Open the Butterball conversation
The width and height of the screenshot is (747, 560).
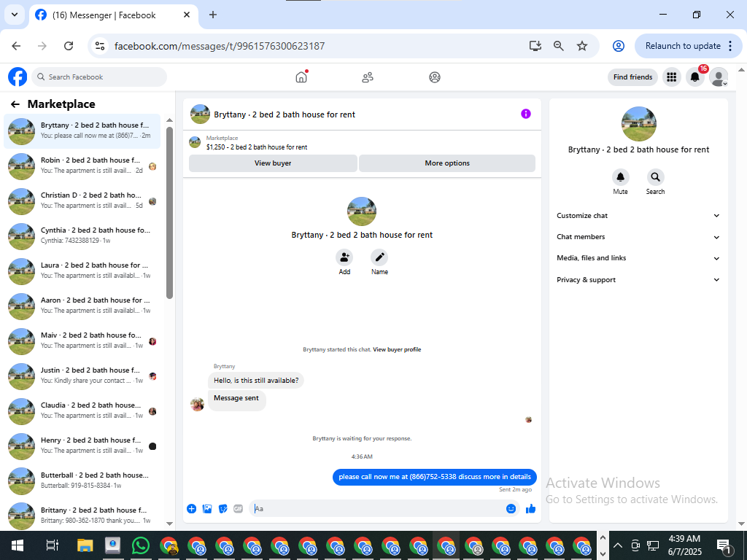(82, 481)
